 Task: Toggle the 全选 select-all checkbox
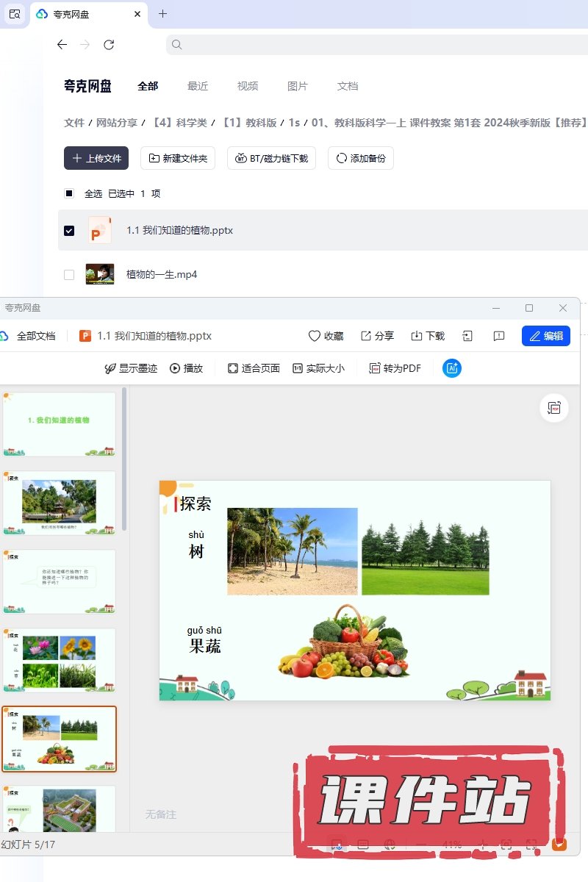(x=69, y=194)
